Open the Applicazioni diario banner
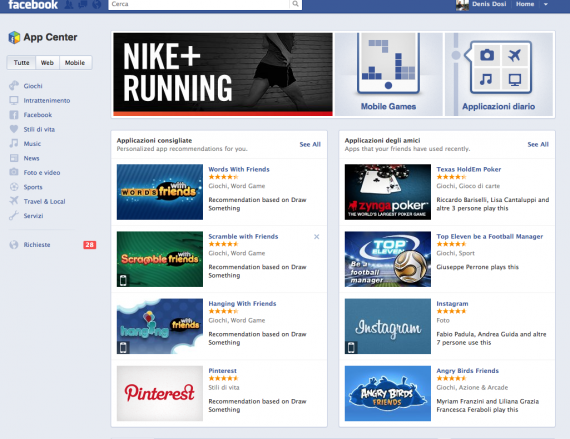 [x=499, y=74]
